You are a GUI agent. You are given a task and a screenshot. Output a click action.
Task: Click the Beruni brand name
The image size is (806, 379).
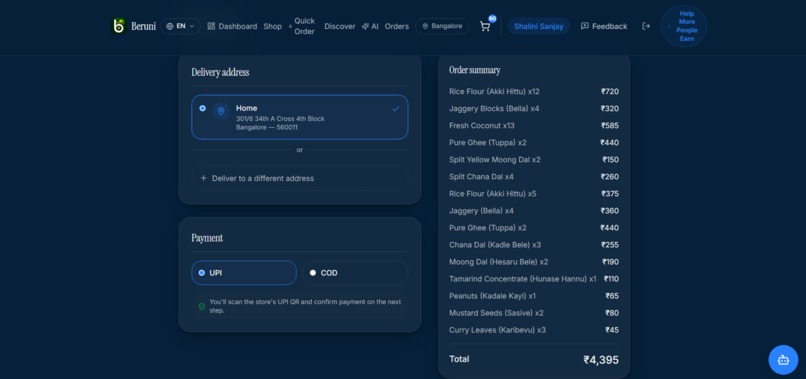(143, 26)
